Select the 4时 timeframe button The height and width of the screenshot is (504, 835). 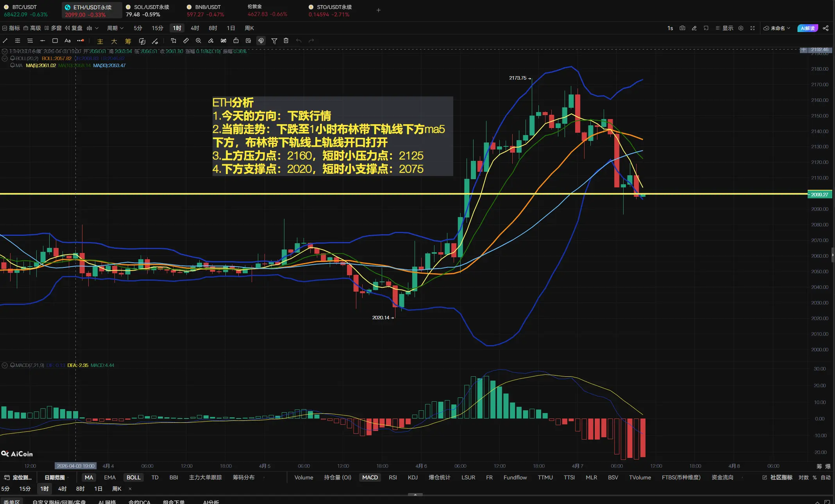coord(195,28)
